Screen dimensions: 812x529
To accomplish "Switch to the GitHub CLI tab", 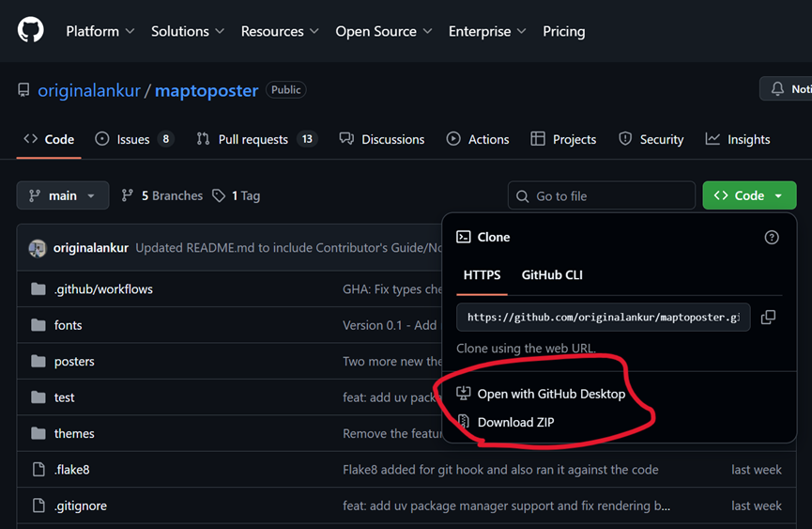I will [x=552, y=275].
